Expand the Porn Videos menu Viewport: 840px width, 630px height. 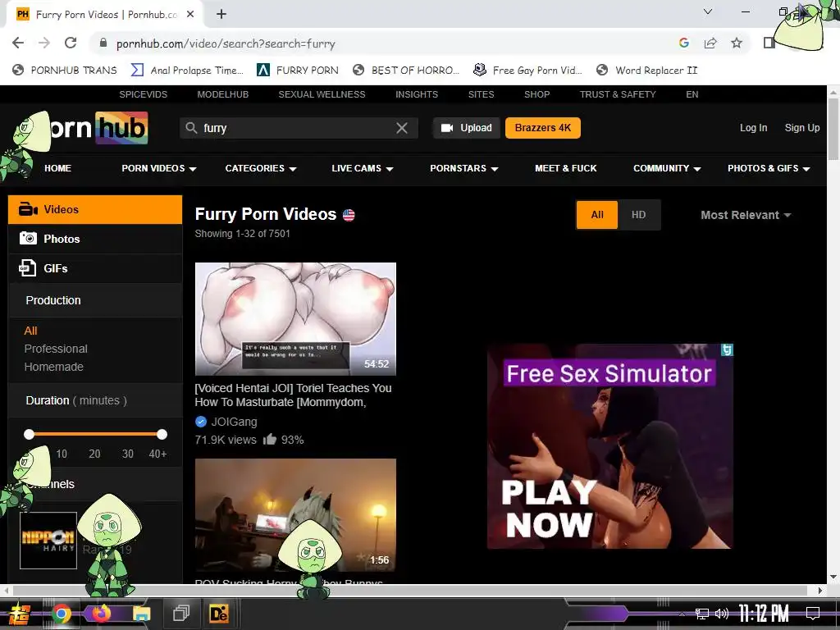159,168
